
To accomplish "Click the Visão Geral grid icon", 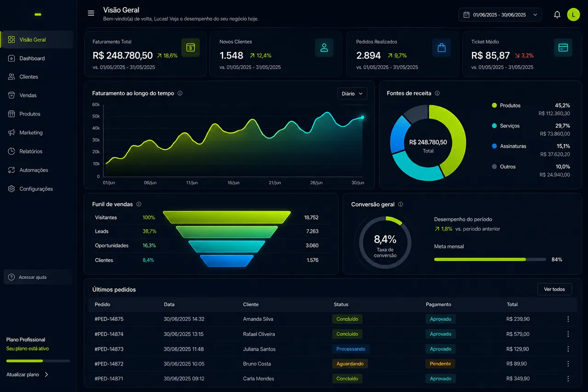I will 11,40.
